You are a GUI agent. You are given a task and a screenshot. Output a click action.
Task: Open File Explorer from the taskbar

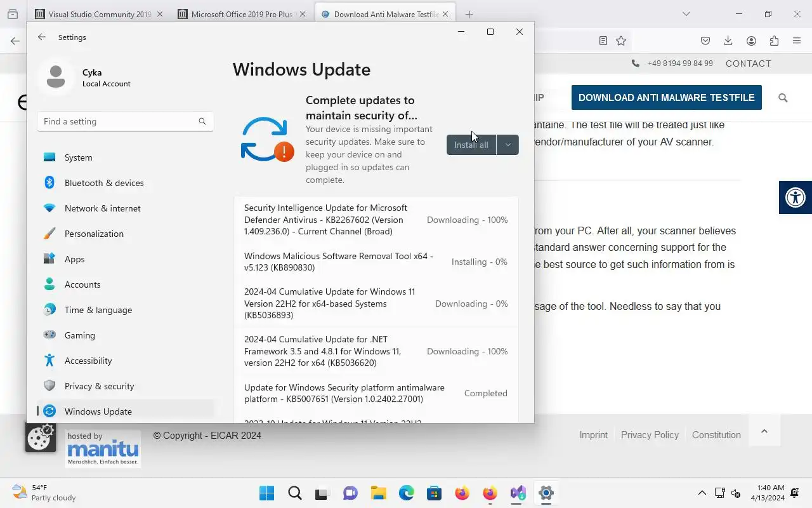379,493
